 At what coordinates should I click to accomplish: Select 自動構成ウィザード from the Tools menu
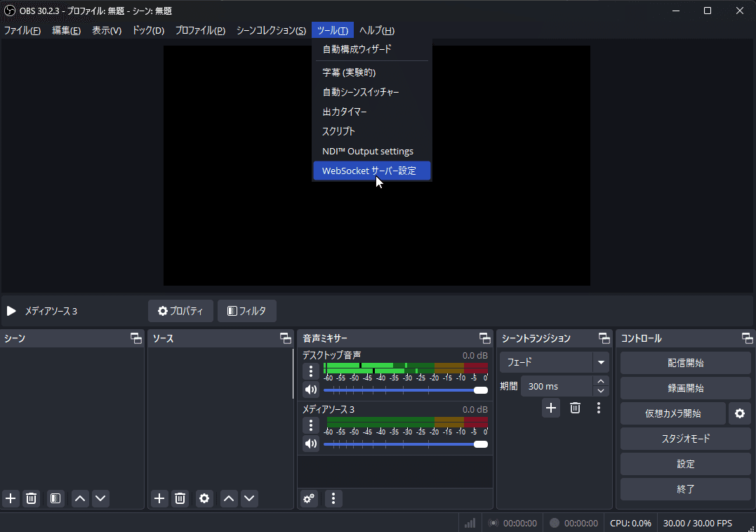tap(372, 49)
